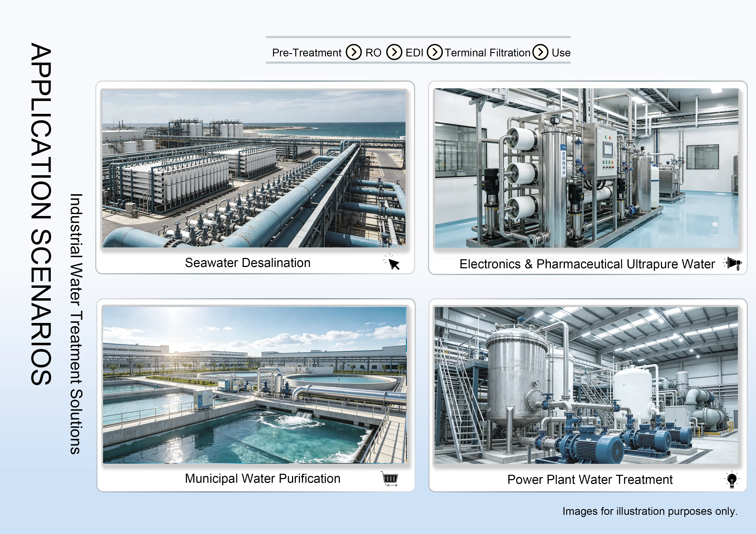Click the cursor arrow icon beside Seawater Desalination
The image size is (756, 534).
392,262
